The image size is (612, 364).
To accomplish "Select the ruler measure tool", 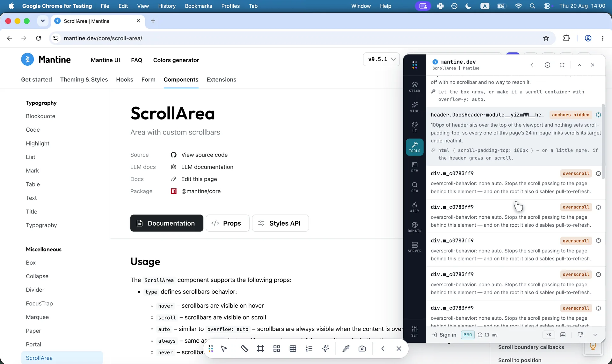I will point(244,349).
